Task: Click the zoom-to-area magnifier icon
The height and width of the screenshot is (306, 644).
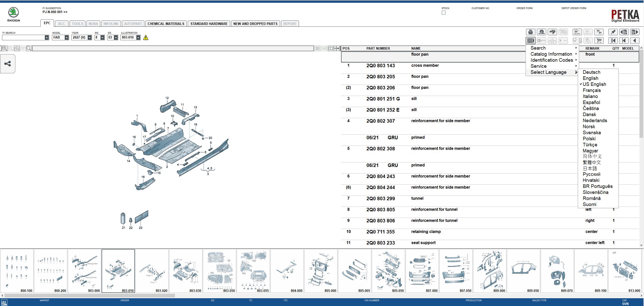Action: [17, 48]
